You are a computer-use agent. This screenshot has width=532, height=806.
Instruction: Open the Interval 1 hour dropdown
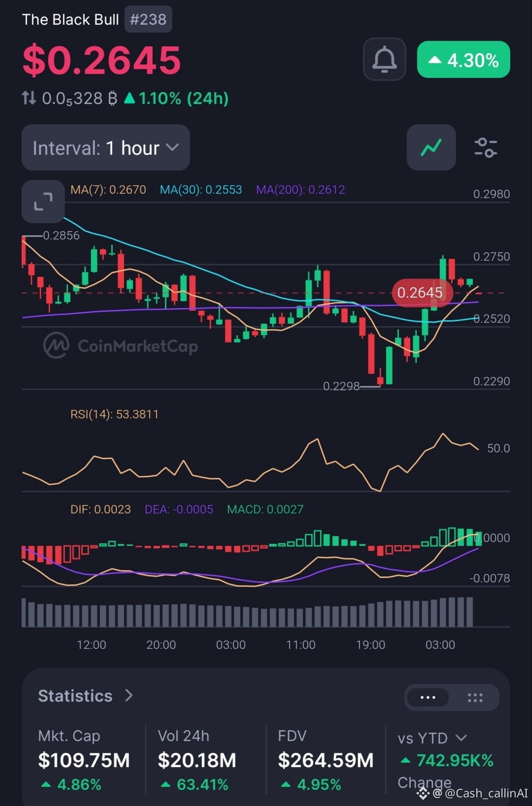pyautogui.click(x=105, y=147)
